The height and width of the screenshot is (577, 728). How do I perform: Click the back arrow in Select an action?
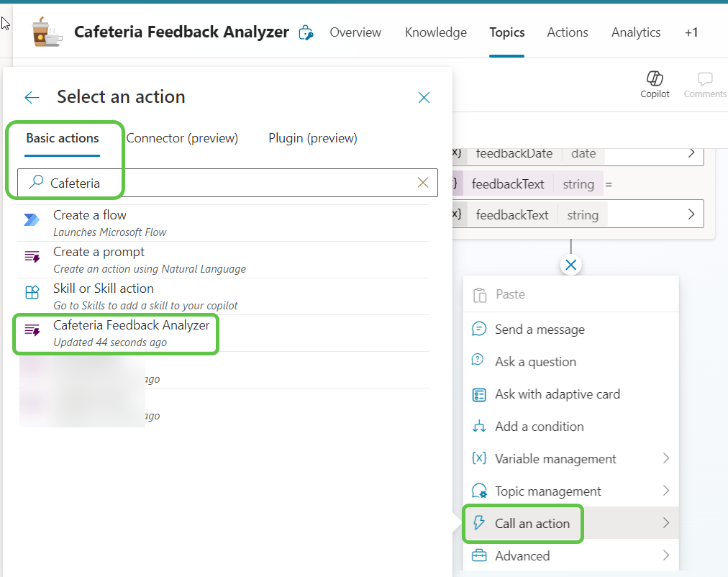32,97
